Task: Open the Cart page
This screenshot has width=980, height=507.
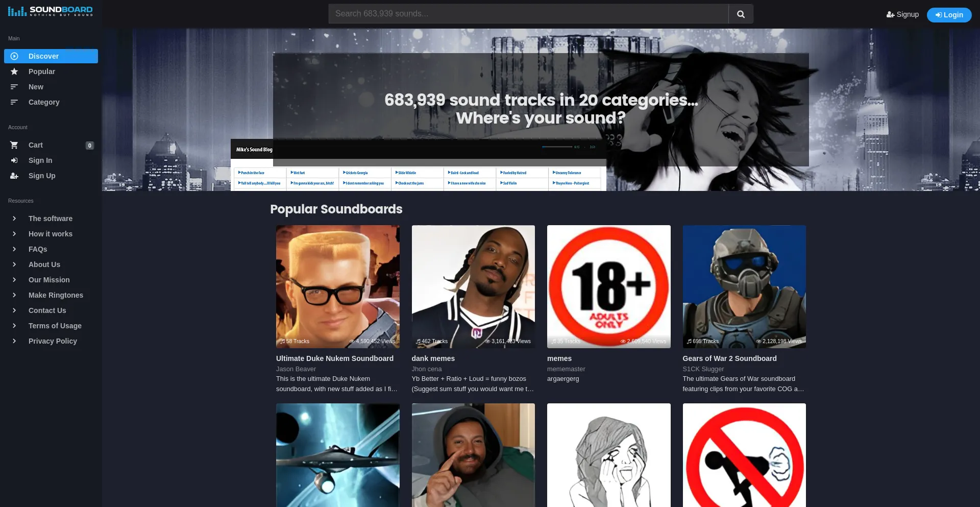Action: pos(51,145)
